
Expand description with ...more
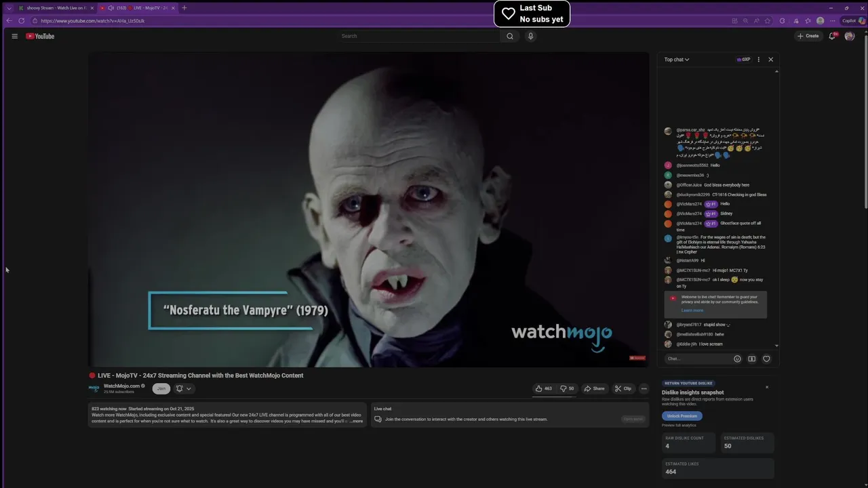coord(356,421)
